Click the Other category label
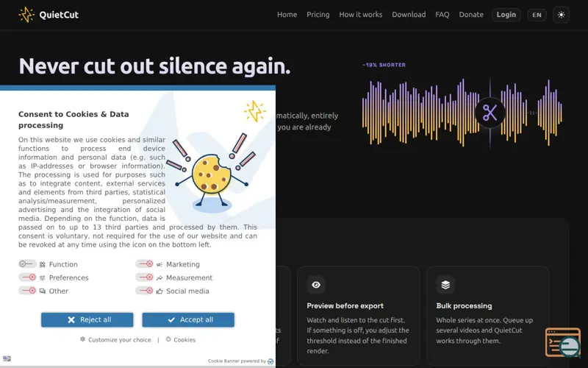This screenshot has width=588, height=368. 59,291
